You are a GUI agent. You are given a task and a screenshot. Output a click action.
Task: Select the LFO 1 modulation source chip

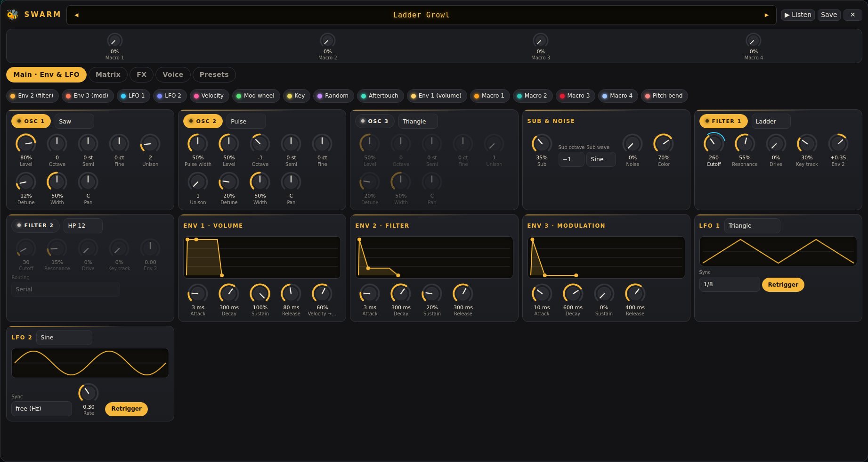(x=133, y=96)
